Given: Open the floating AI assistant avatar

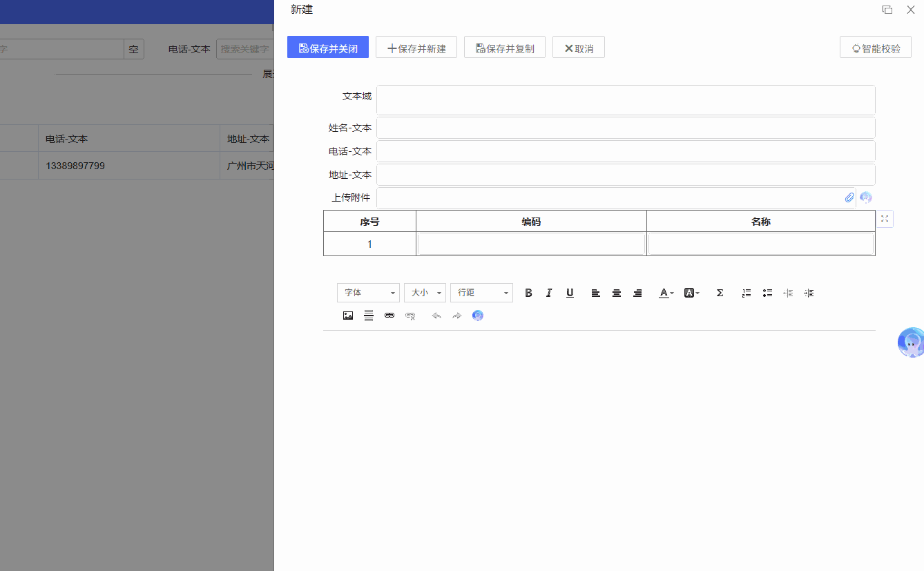Looking at the screenshot, I should click(x=910, y=342).
